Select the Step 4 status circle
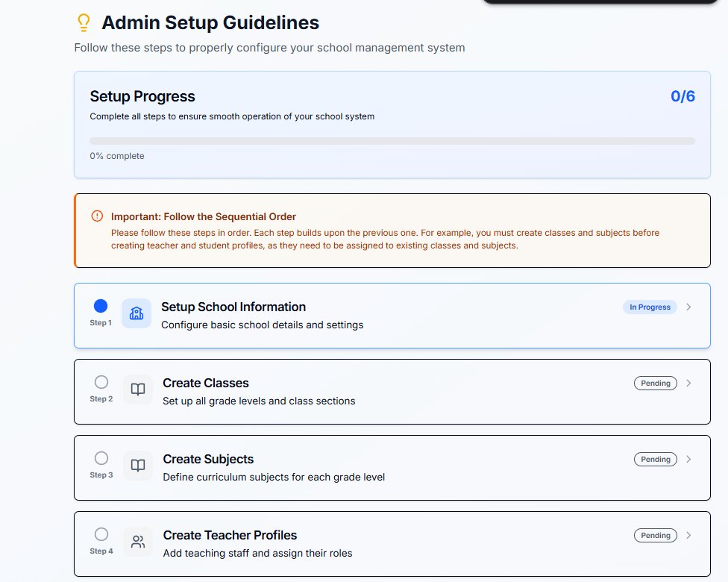This screenshot has width=728, height=582. [x=101, y=535]
